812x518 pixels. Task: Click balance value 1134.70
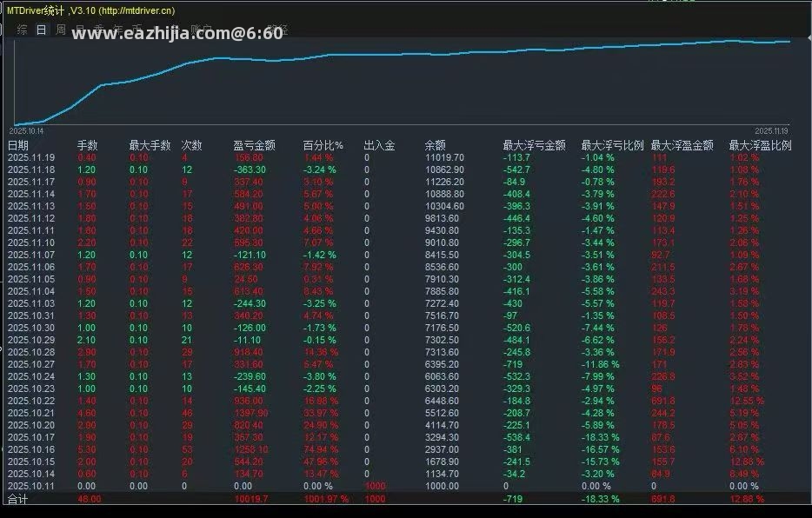(442, 474)
